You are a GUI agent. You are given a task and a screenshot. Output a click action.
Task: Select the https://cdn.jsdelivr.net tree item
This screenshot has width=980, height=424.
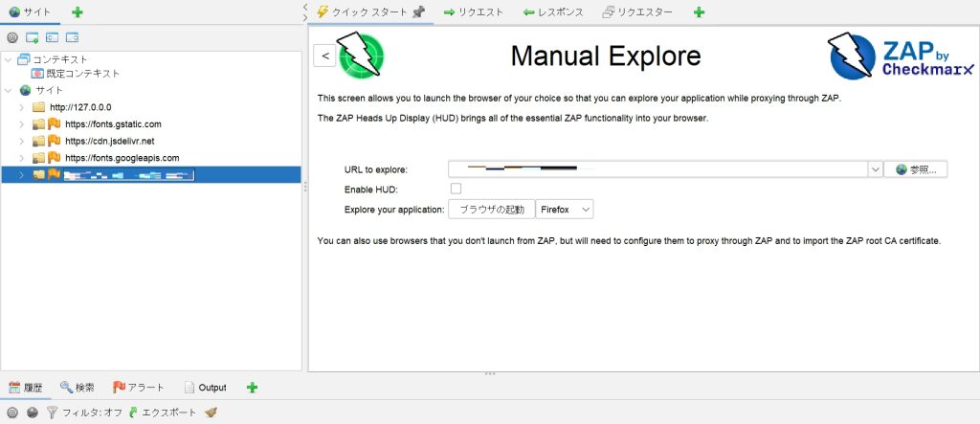point(109,141)
